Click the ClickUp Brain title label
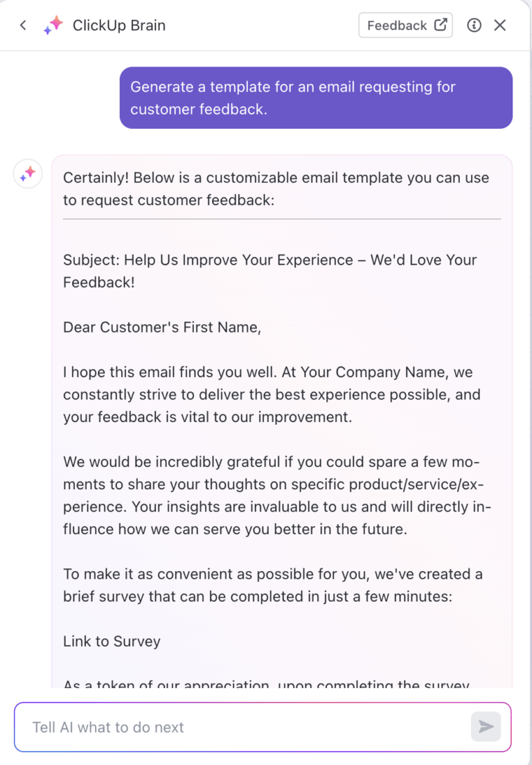The width and height of the screenshot is (532, 765). pos(121,25)
